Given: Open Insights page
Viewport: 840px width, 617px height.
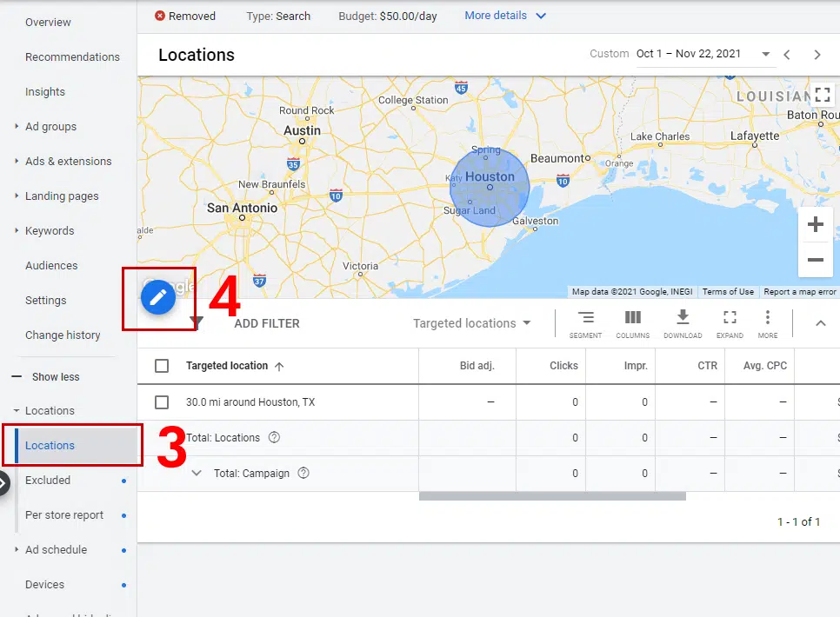Looking at the screenshot, I should click(x=45, y=91).
